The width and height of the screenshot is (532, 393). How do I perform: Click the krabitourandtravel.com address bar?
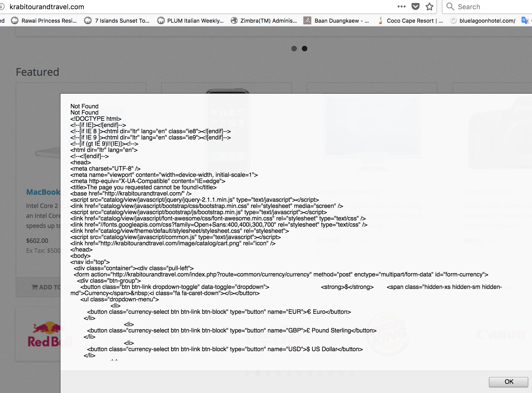[x=47, y=7]
